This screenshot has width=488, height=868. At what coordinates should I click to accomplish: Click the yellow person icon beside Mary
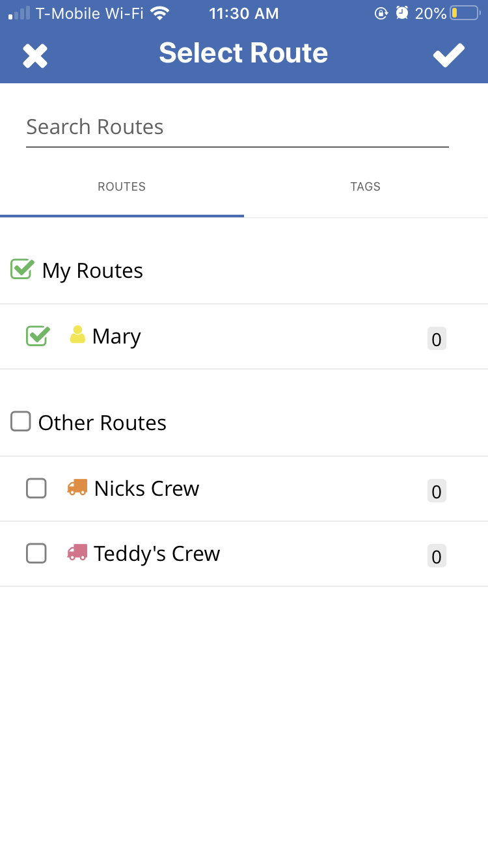click(77, 335)
